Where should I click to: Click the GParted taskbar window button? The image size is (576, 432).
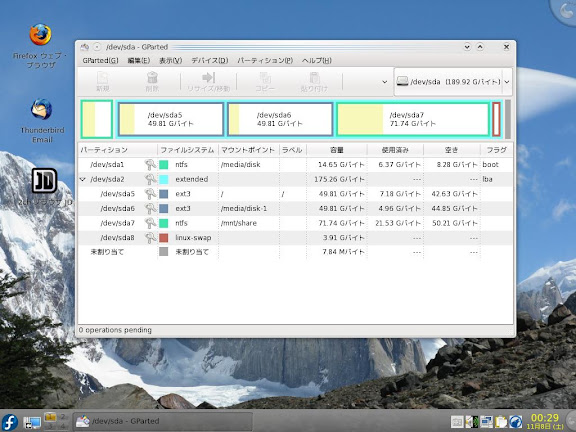click(163, 421)
